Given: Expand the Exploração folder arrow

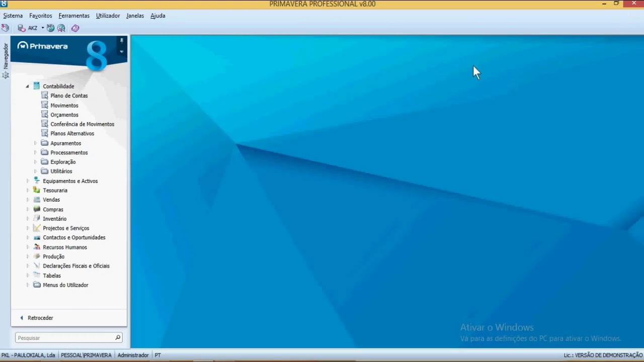Looking at the screenshot, I should tap(36, 162).
